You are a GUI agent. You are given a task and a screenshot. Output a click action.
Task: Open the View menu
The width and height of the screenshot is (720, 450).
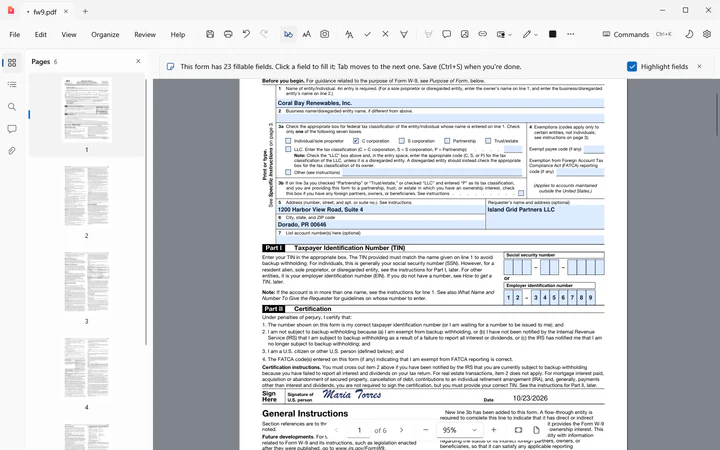[x=69, y=34]
